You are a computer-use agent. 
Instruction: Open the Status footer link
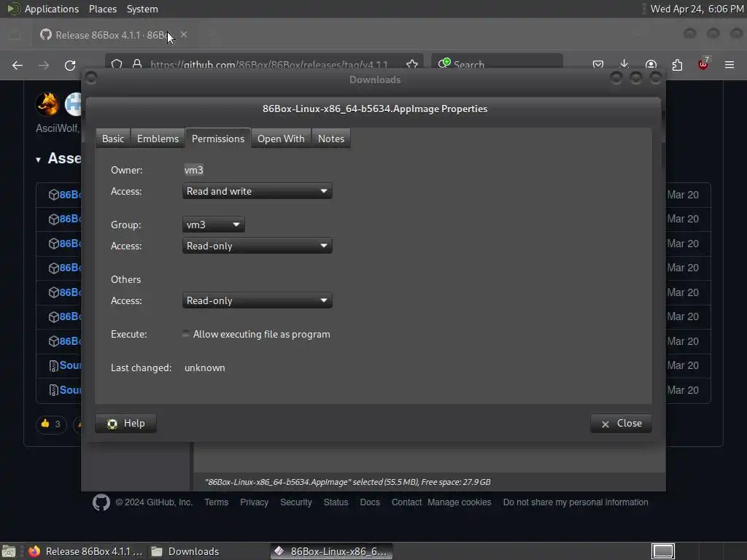[x=336, y=502]
